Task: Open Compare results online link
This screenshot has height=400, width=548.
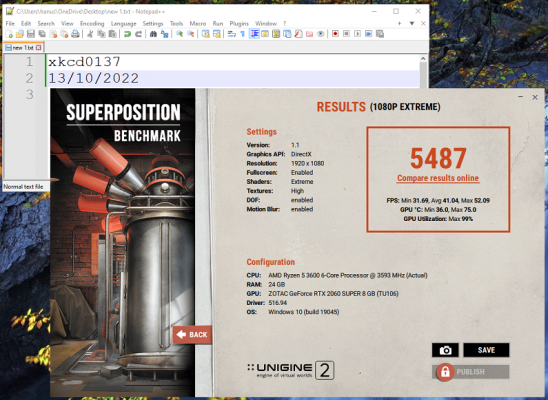Action: point(438,178)
